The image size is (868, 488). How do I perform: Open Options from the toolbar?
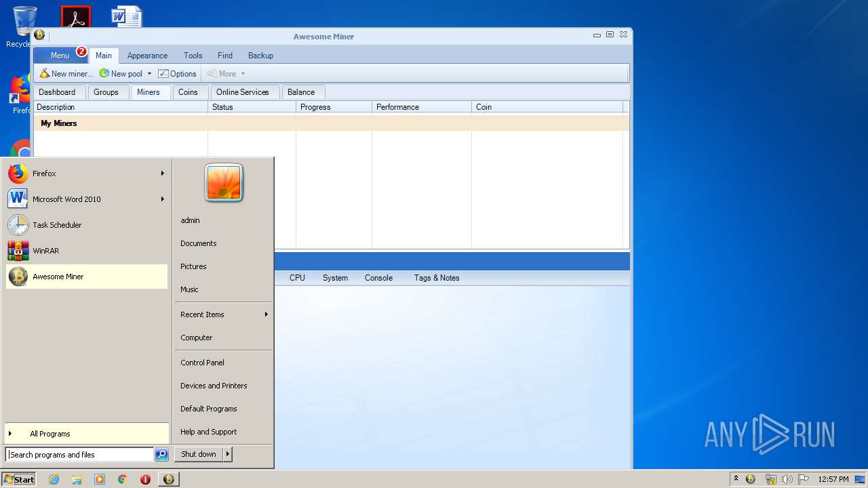[178, 73]
